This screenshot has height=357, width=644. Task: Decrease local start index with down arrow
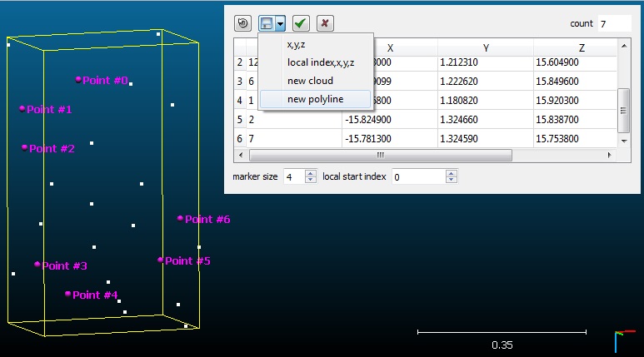pos(452,180)
